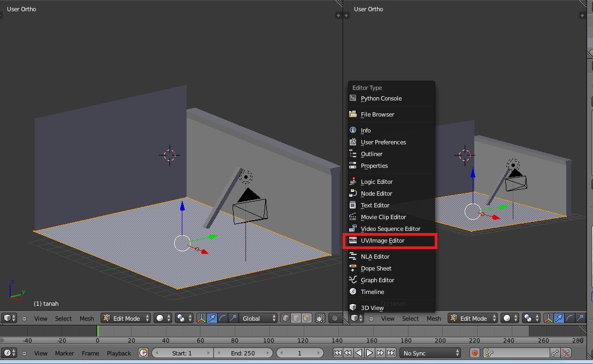Viewport: 593px width, 364px height.
Task: Jump to previous keyframe
Action: (348, 353)
